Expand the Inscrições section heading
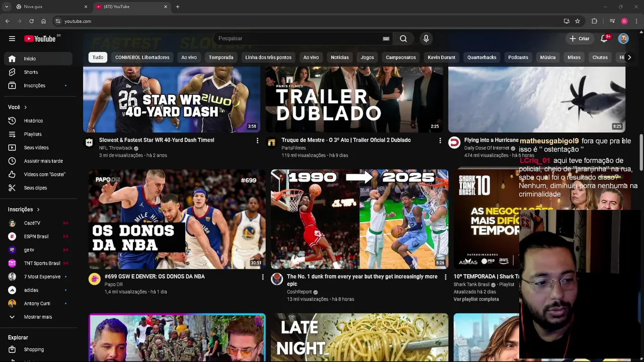Screen dimensions: 644x362 tap(24, 210)
